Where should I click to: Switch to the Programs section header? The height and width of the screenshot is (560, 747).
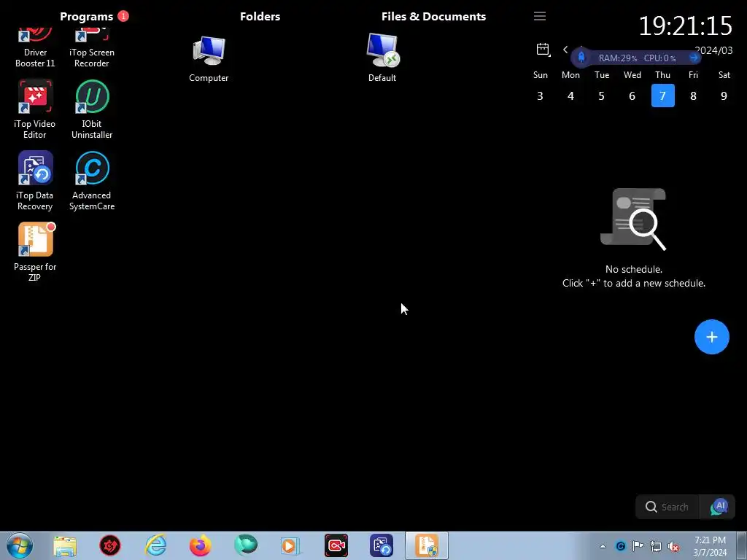coord(86,16)
